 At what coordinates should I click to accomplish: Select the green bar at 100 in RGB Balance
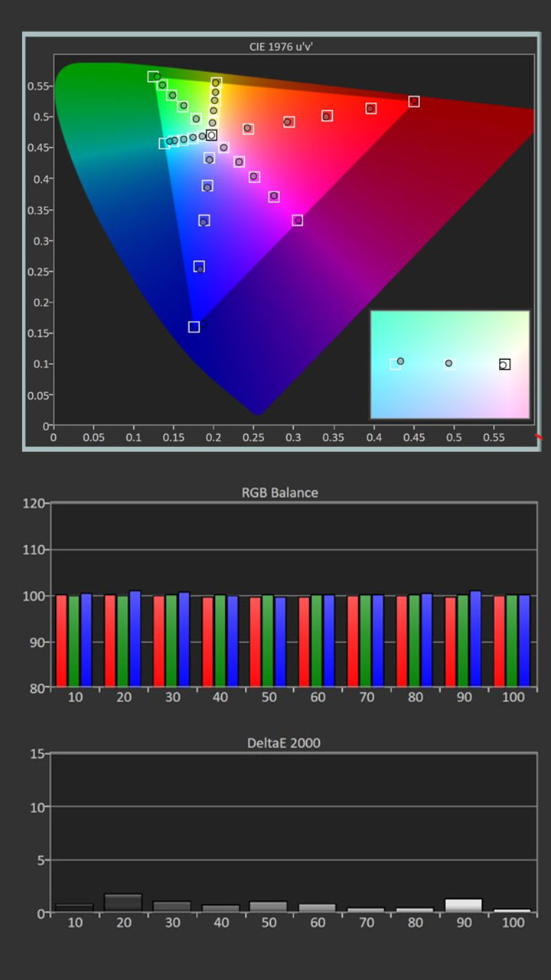(x=512, y=641)
